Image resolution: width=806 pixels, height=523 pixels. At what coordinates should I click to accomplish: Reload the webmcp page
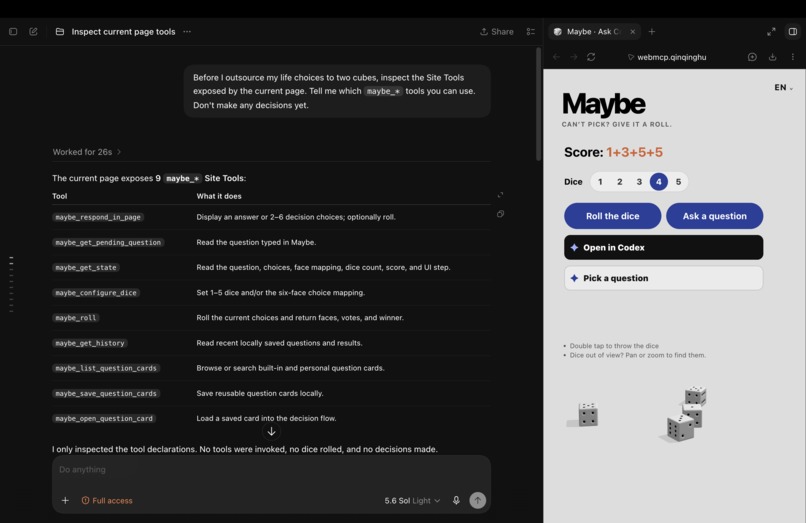[591, 57]
